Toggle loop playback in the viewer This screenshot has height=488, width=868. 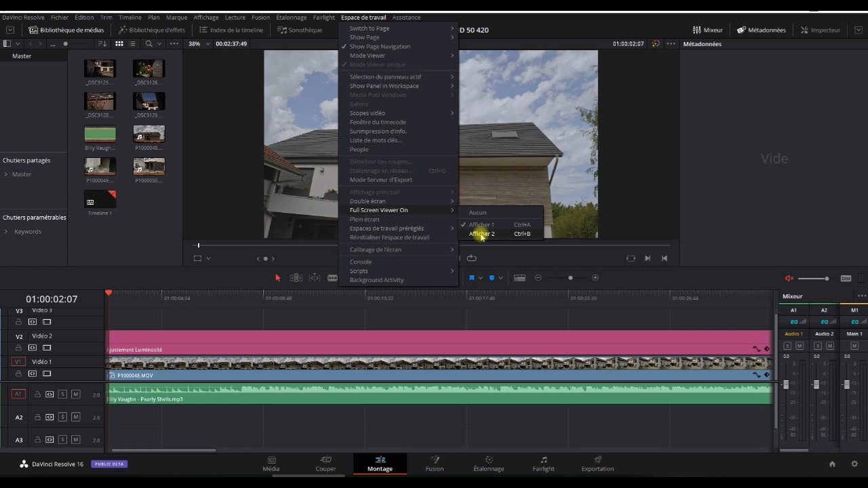tap(472, 258)
